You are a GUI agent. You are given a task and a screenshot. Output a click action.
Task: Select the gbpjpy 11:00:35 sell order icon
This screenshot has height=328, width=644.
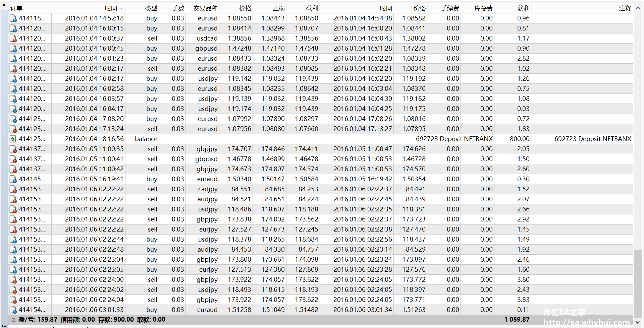[13, 149]
